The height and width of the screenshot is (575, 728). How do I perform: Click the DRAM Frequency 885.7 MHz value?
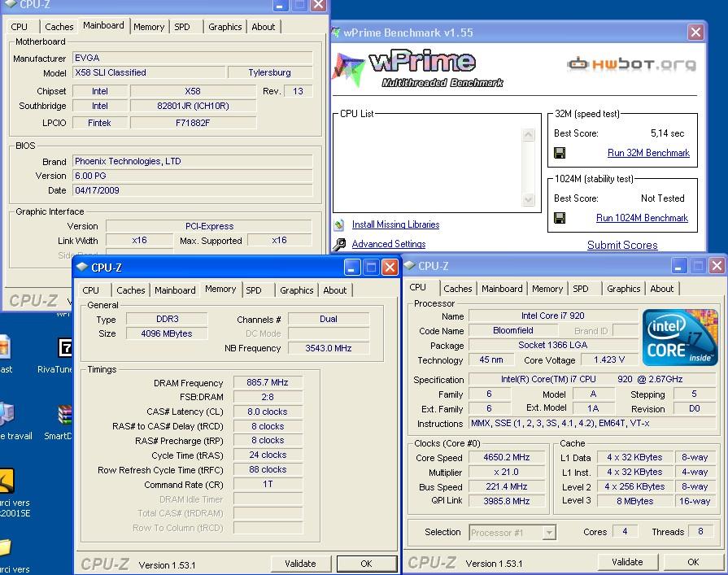268,382
